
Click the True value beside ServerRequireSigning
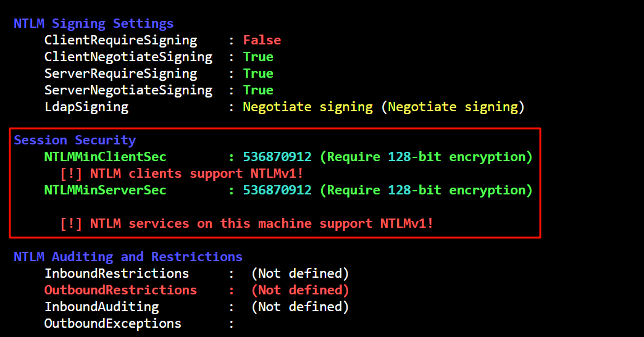click(x=258, y=73)
